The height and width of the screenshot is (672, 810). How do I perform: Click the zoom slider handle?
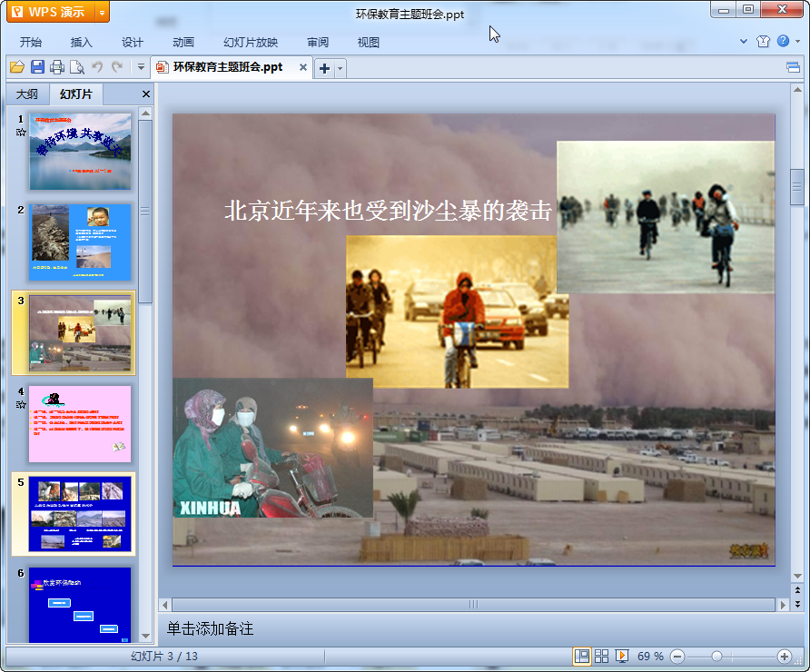(716, 656)
